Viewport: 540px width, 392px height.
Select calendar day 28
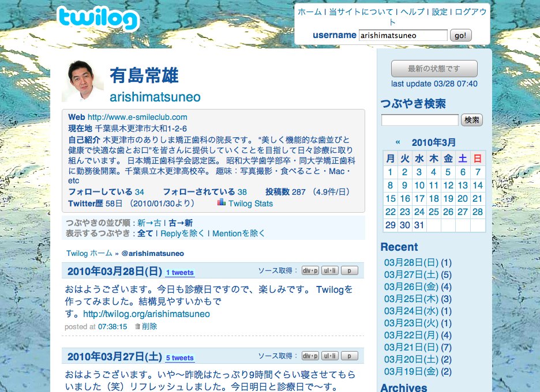point(477,212)
